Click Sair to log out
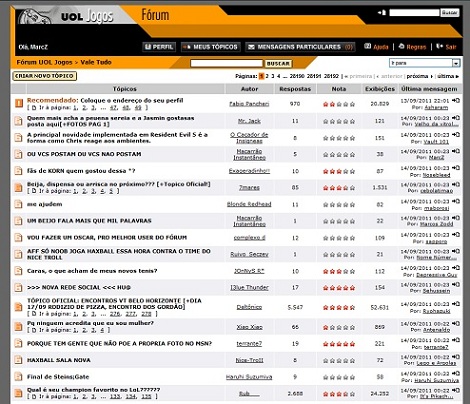The image size is (470, 404). point(451,47)
